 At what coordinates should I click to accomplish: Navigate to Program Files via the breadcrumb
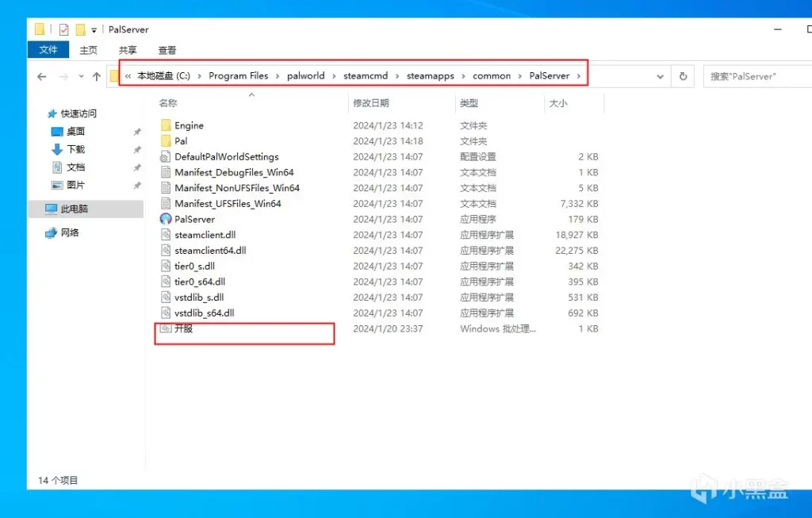(239, 75)
